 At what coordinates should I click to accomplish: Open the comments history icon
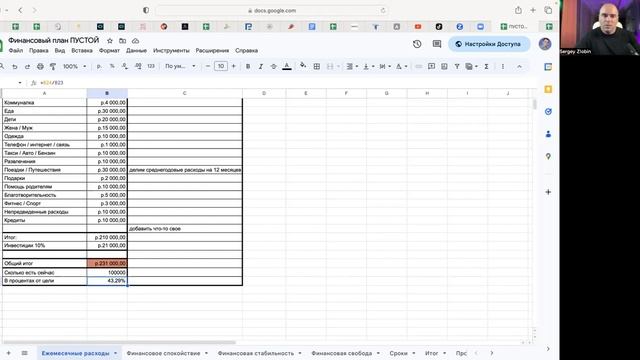click(x=437, y=44)
